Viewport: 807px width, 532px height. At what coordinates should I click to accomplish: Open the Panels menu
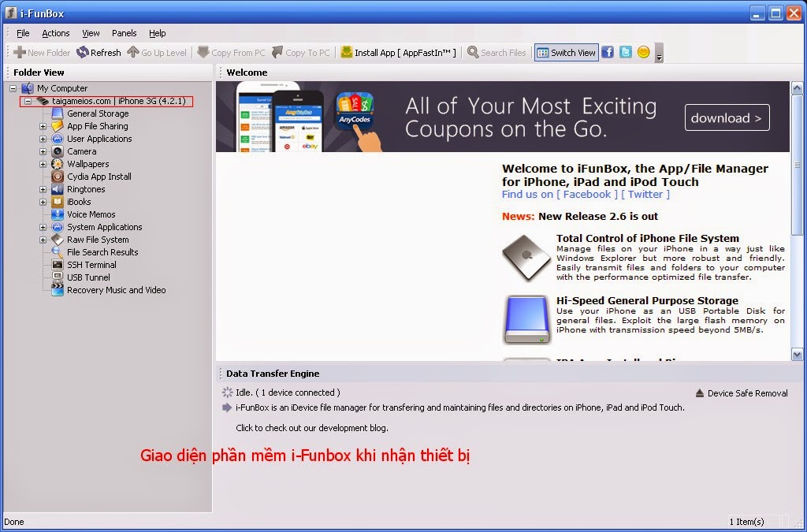click(x=124, y=33)
